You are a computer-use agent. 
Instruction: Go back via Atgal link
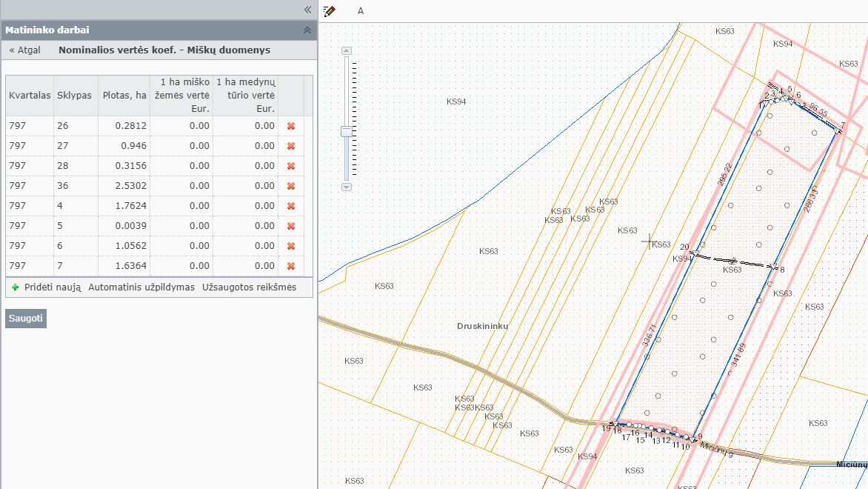25,50
